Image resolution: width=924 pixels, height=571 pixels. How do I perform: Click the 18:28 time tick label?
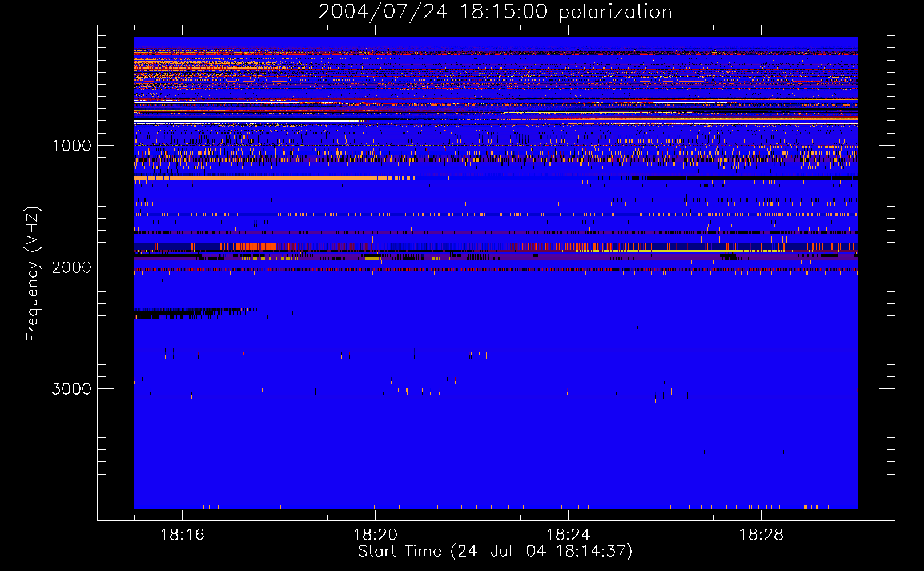click(761, 535)
